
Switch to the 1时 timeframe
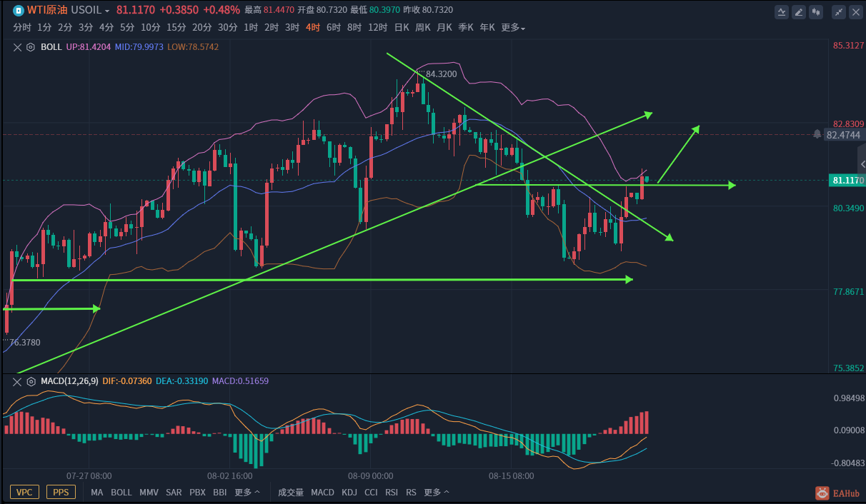(251, 28)
